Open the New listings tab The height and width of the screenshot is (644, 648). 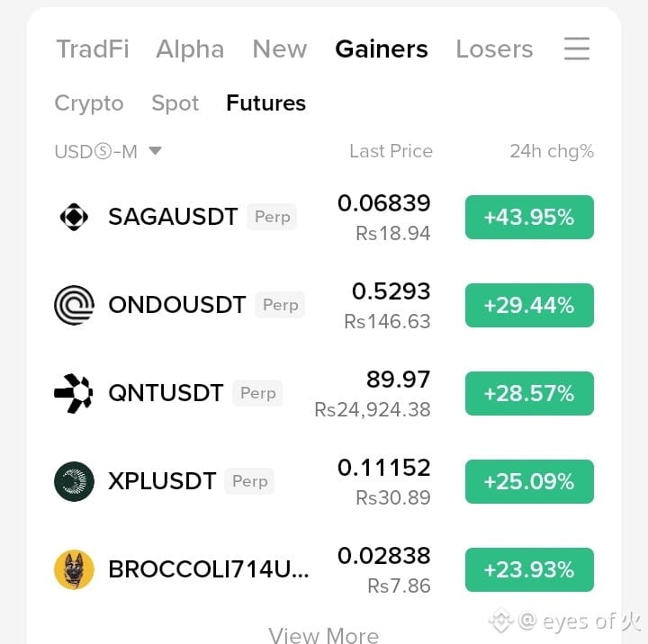(280, 49)
